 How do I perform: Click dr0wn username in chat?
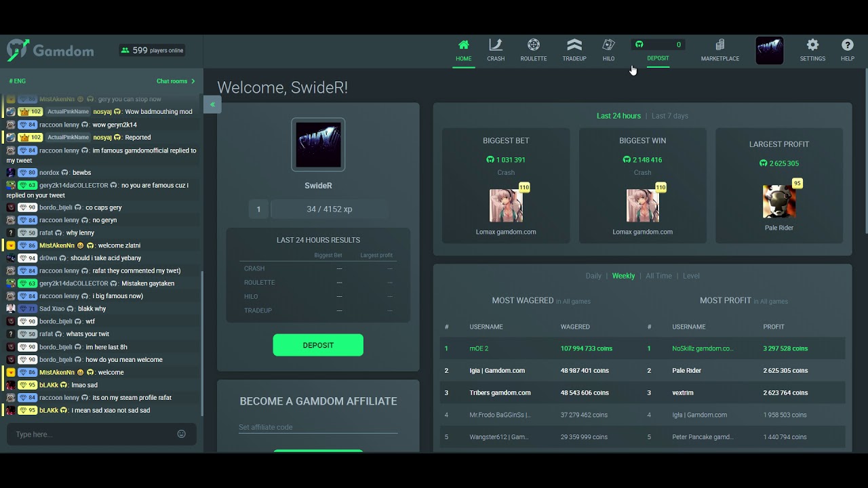[49, 258]
